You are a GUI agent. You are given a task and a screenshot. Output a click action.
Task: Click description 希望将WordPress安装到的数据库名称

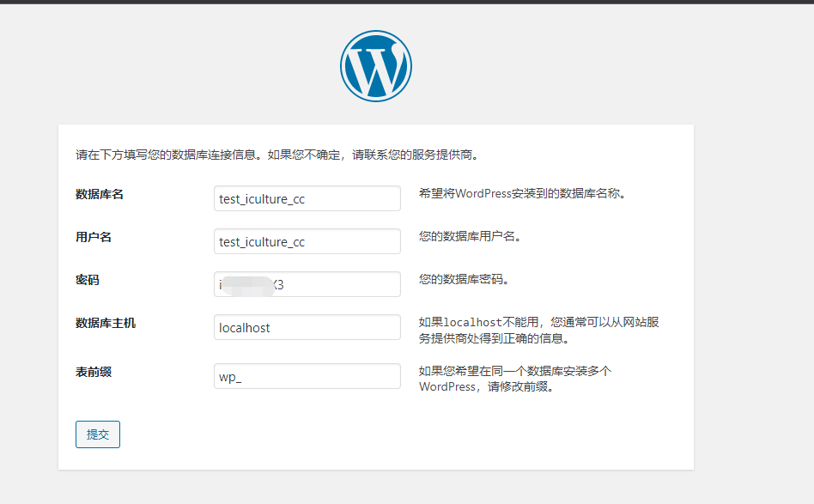(523, 193)
